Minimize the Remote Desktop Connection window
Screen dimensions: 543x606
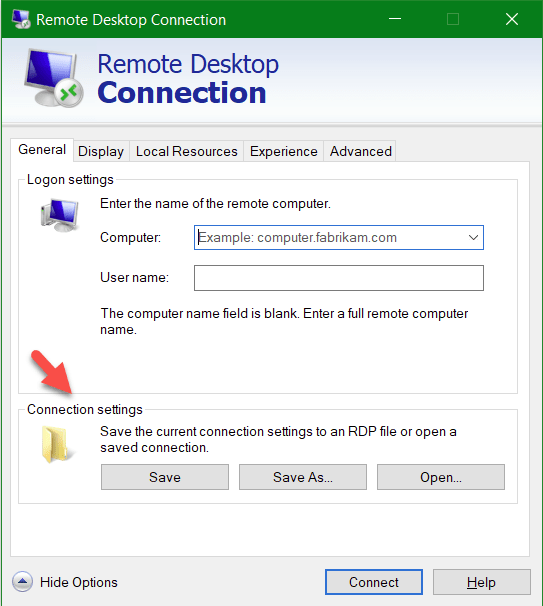point(395,19)
